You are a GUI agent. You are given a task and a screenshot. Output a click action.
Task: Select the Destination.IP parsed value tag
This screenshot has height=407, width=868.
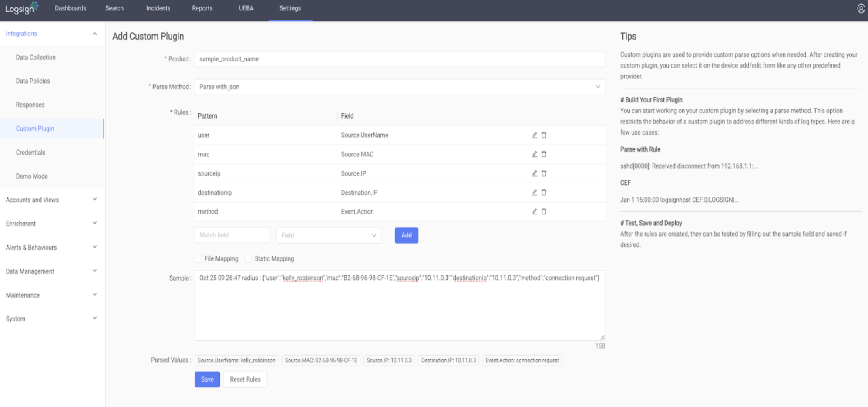448,360
